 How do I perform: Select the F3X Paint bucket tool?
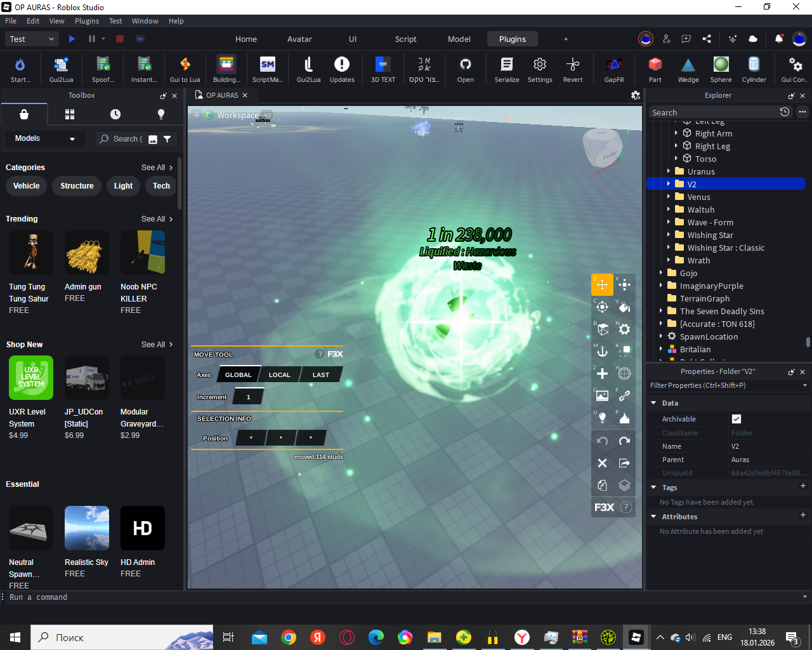click(x=624, y=307)
